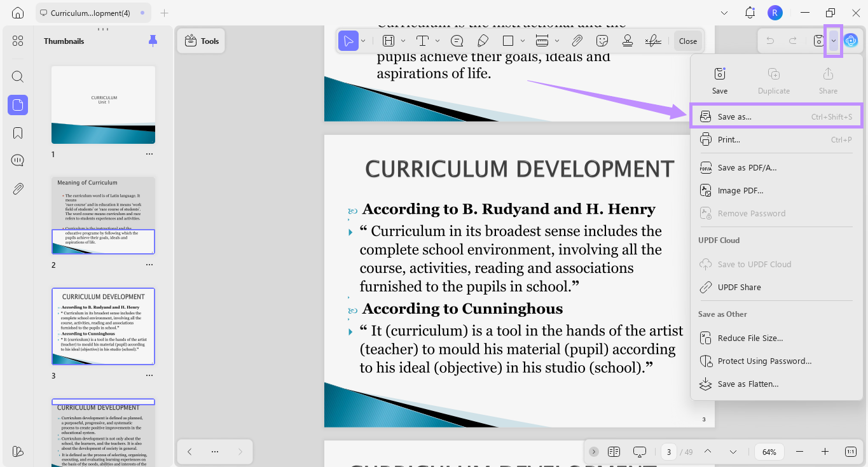Open the Text tool dropdown arrow

tap(437, 41)
